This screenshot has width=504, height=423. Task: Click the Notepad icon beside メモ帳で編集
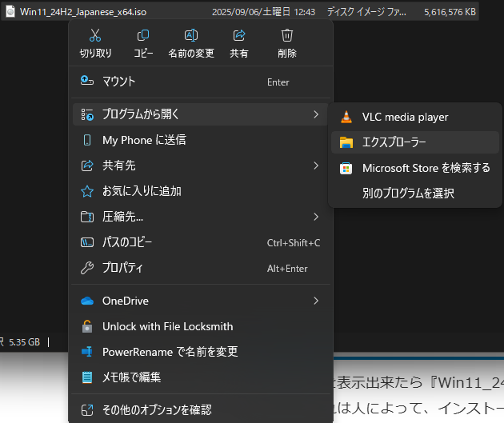click(x=86, y=377)
